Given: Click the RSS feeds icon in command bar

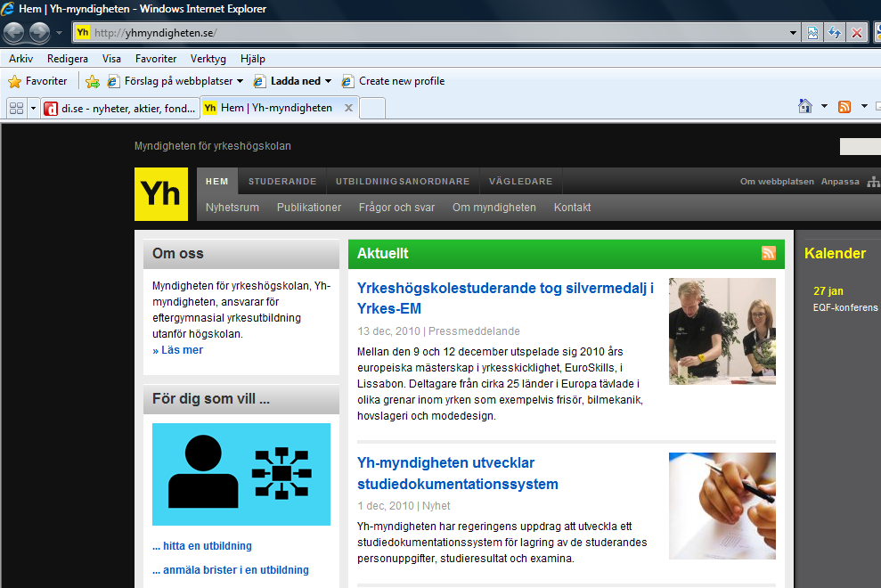Looking at the screenshot, I should (844, 106).
